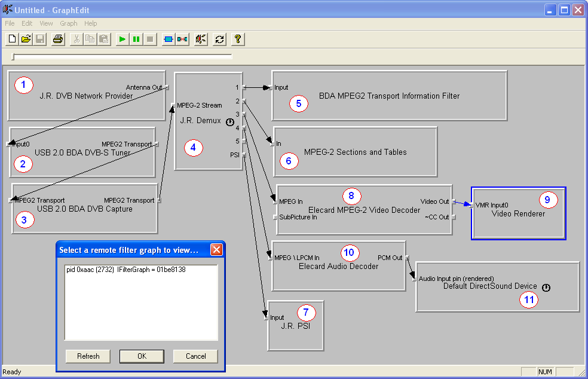Click output pin 5 on J.R. Demux
Viewport: 588px width, 379px height.
tap(244, 141)
